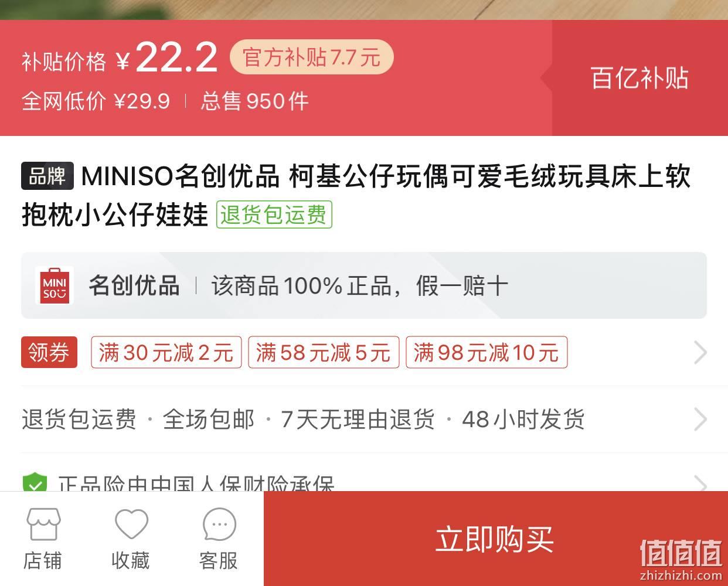Tap the green 正品险 shield icon

point(35,483)
